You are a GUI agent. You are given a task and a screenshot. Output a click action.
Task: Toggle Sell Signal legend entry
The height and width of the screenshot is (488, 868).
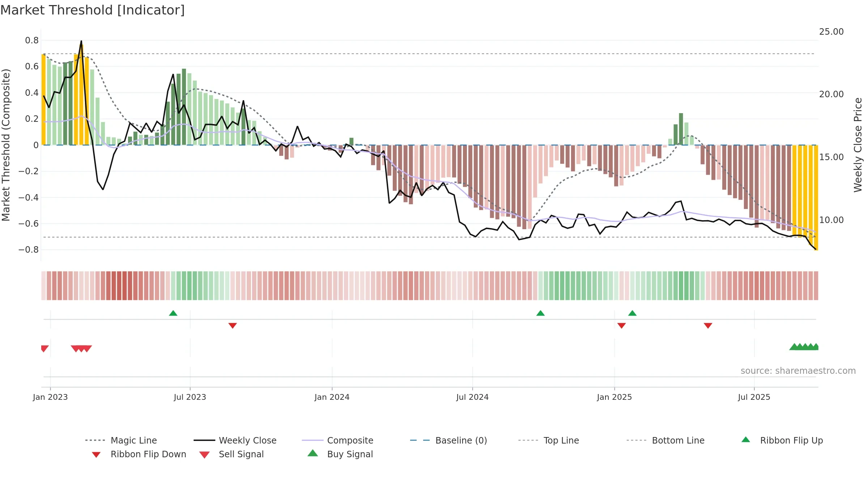click(x=231, y=454)
